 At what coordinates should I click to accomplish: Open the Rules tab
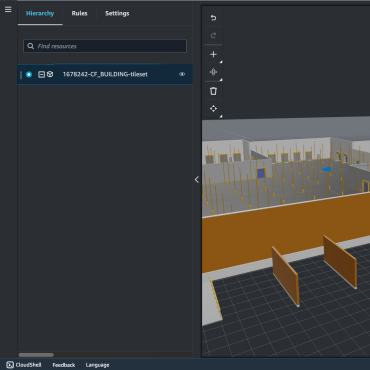(79, 13)
